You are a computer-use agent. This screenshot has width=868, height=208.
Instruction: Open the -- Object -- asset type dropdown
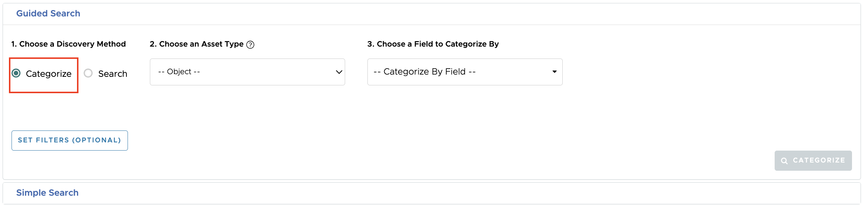[247, 72]
